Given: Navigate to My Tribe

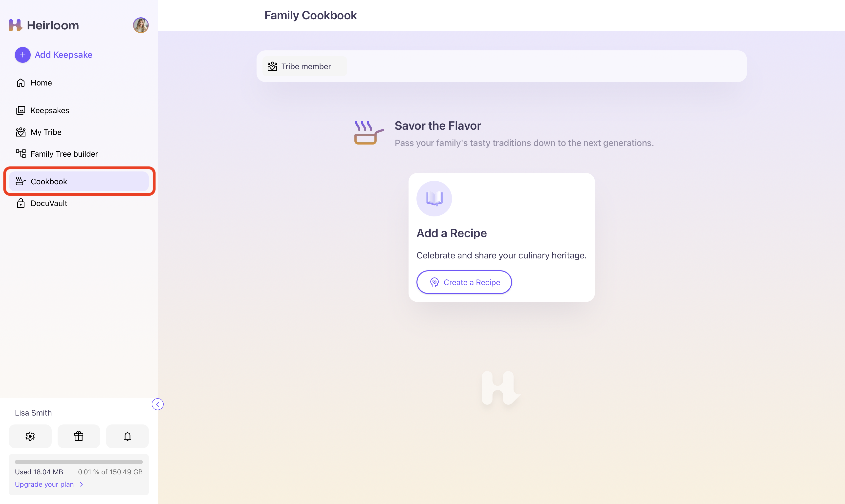Looking at the screenshot, I should pos(46,132).
